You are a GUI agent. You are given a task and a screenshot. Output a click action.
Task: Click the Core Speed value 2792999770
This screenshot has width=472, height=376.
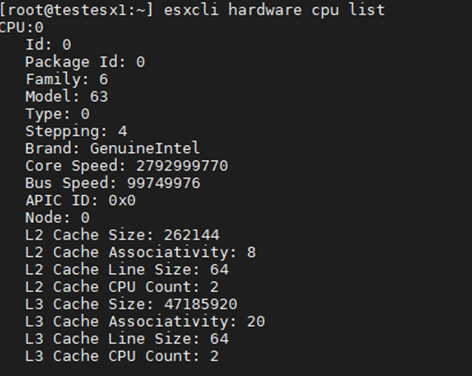182,166
